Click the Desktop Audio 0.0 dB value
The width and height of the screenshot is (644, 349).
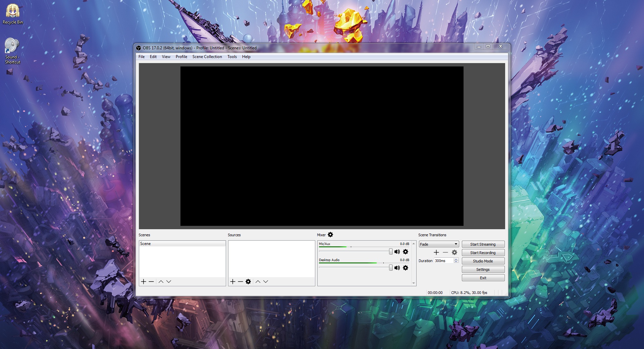(x=405, y=260)
